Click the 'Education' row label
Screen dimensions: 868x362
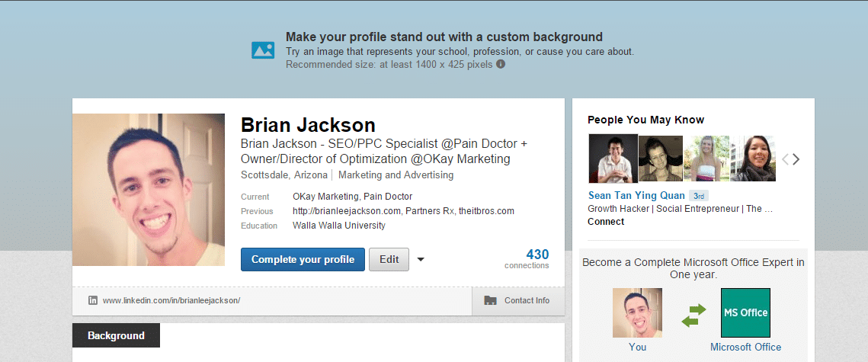coord(259,226)
